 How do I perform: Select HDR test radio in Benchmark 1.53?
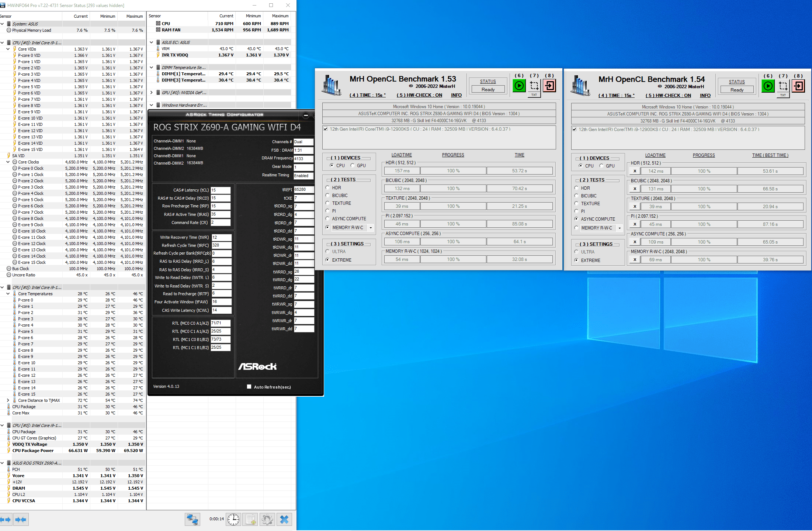[x=327, y=187]
